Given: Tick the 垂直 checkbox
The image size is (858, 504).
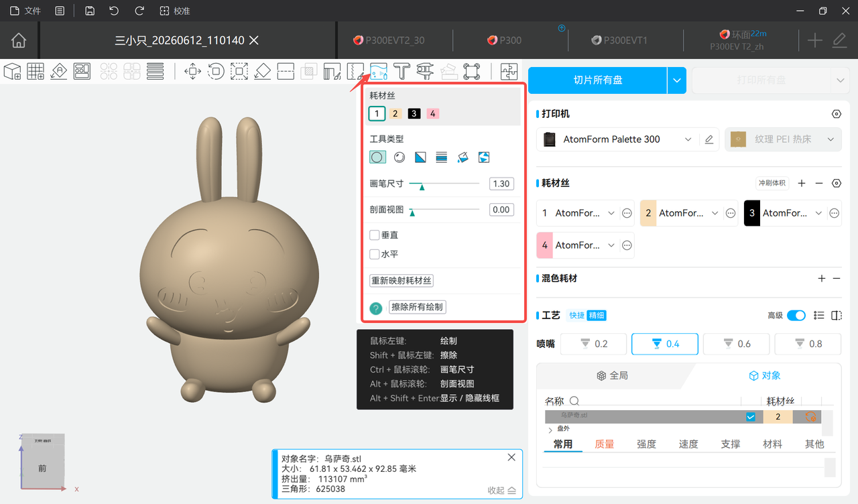Looking at the screenshot, I should tap(375, 235).
